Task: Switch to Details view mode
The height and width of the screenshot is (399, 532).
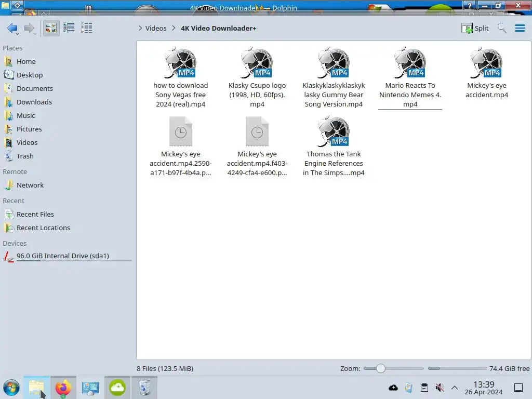Action: tap(87, 28)
